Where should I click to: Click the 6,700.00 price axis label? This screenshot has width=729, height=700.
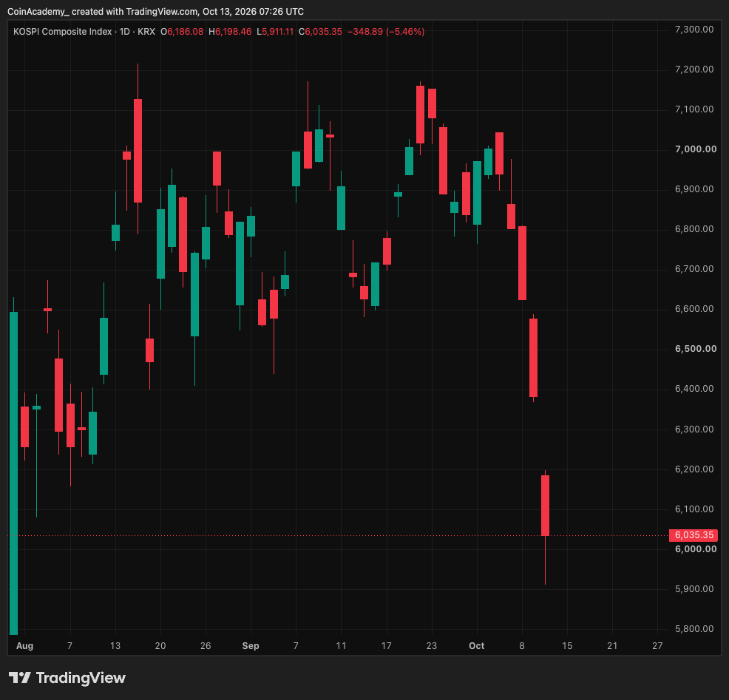[x=694, y=269]
